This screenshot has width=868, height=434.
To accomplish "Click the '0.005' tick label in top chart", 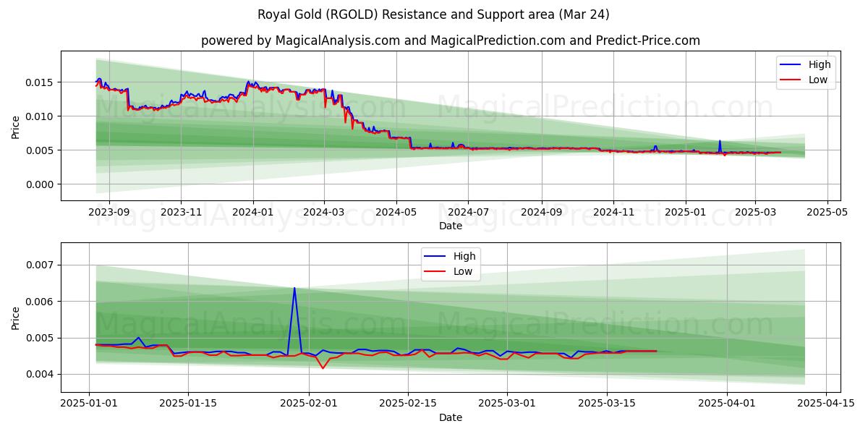I will coord(41,150).
